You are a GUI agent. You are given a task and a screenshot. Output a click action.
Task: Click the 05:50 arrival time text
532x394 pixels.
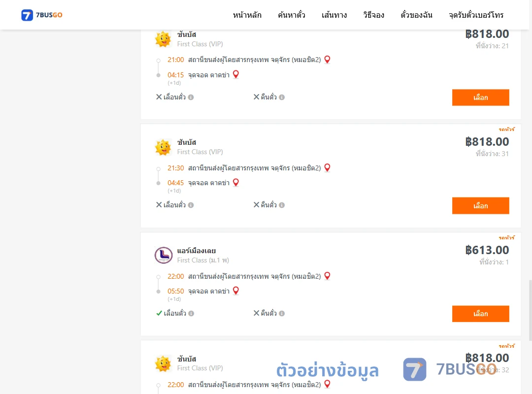click(176, 291)
